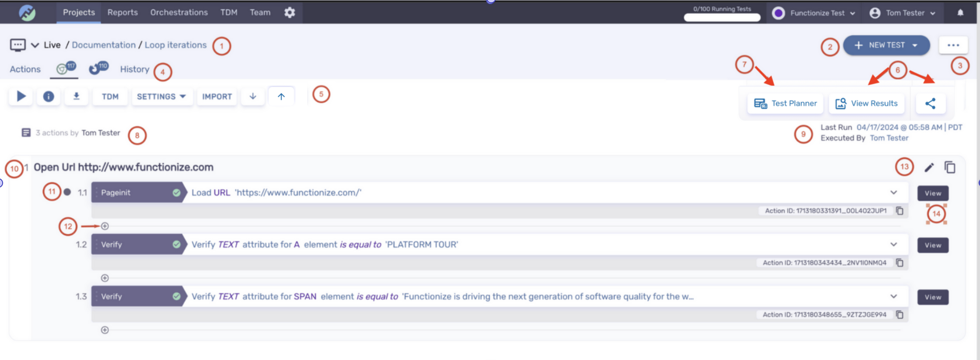Click the chat monitor icon near Live
Viewport: 980px width, 360px height.
(17, 45)
